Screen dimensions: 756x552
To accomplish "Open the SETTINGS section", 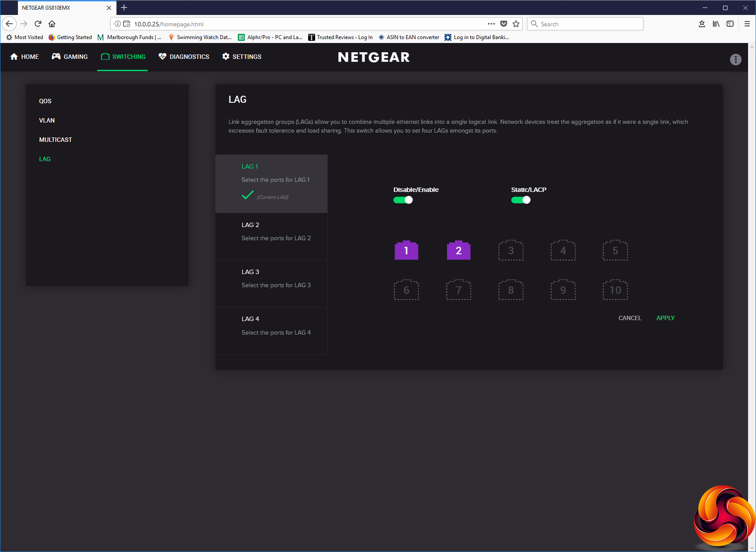I will pos(242,57).
